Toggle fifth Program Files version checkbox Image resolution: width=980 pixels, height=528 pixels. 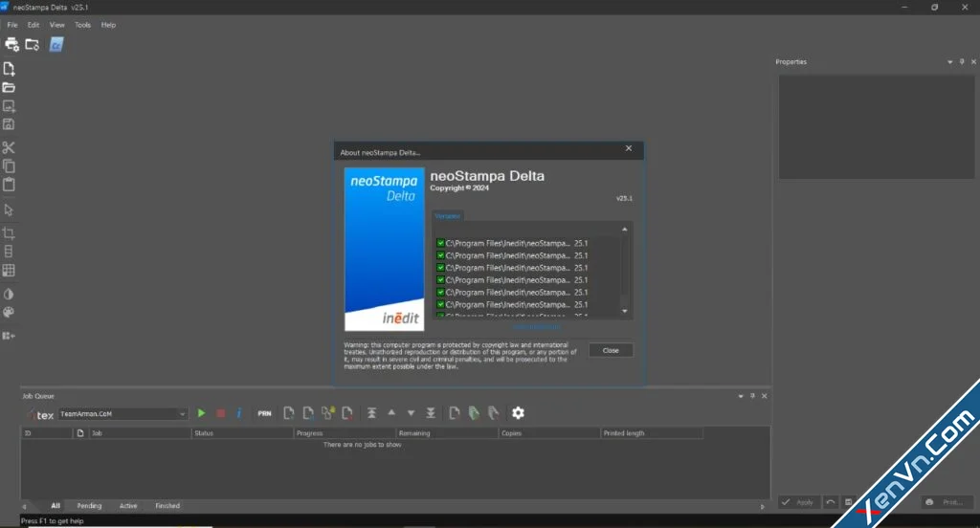pyautogui.click(x=440, y=293)
